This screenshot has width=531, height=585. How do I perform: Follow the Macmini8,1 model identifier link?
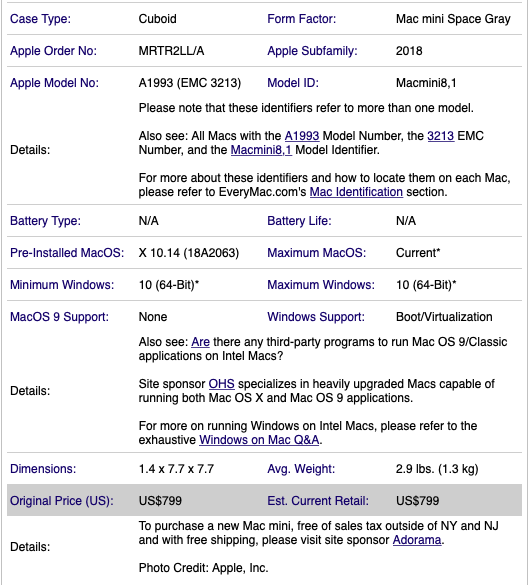pyautogui.click(x=261, y=150)
